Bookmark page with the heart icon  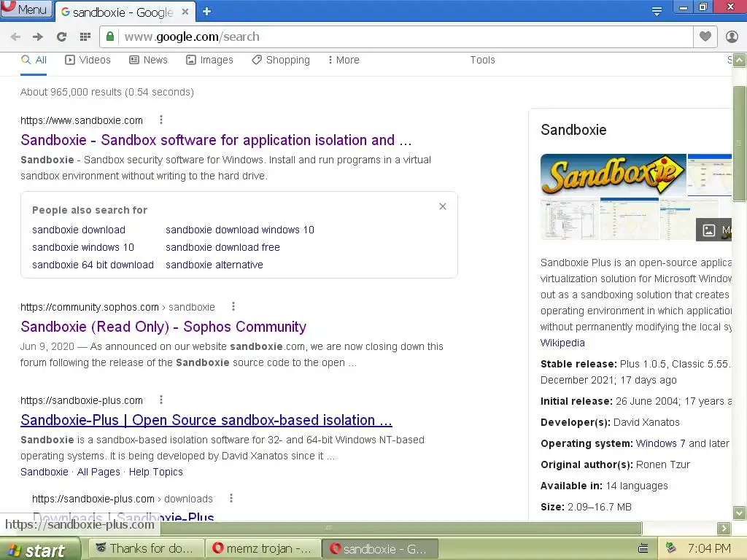pos(705,36)
